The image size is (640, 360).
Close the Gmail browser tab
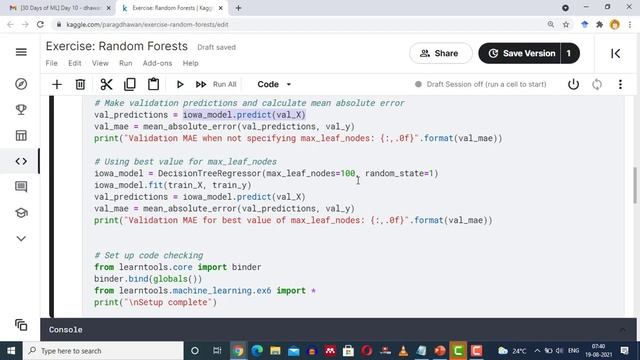(x=109, y=8)
